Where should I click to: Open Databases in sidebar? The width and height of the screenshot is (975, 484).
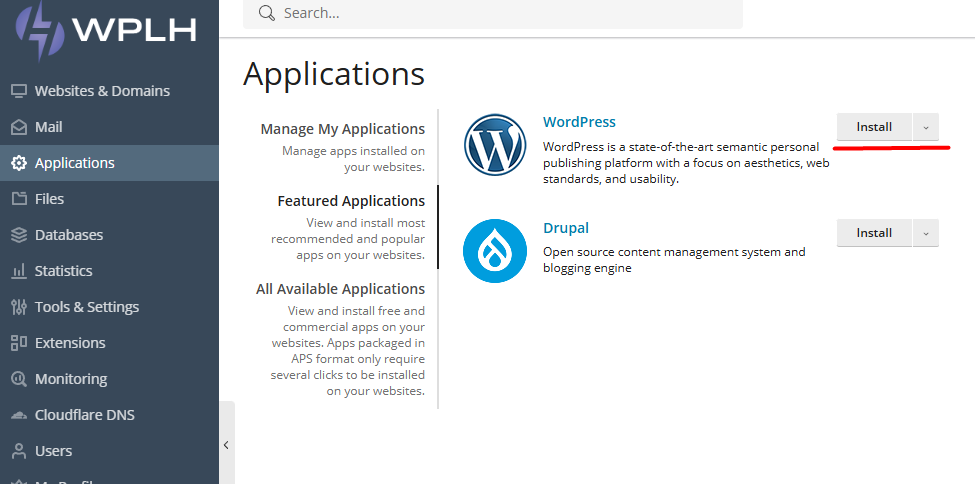pyautogui.click(x=109, y=235)
